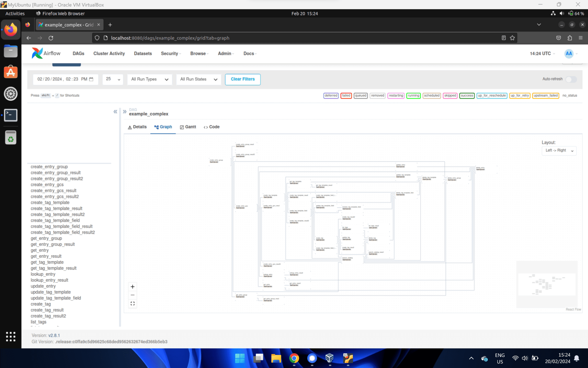Launch Firefox from the Ubuntu dock
This screenshot has height=368, width=588.
[11, 29]
